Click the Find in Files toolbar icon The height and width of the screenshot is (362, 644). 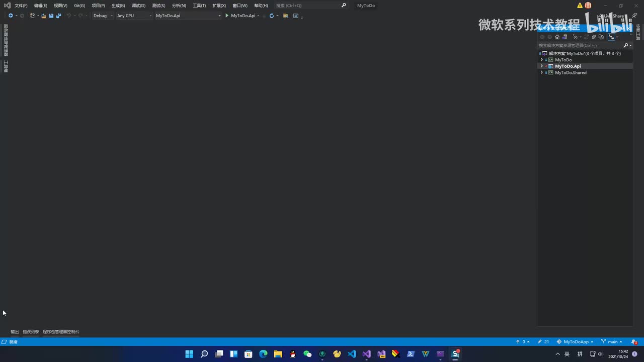(x=286, y=16)
